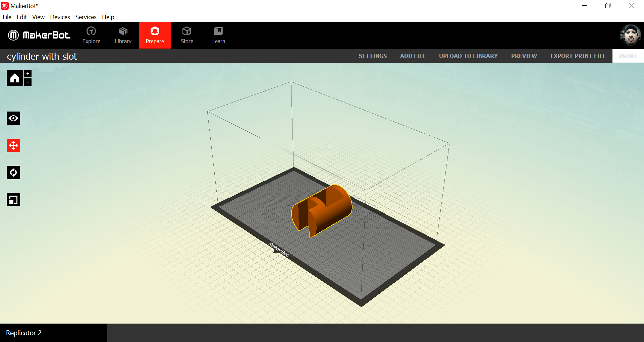Viewport: 644px width, 342px height.
Task: Open the Store tab
Action: (187, 36)
